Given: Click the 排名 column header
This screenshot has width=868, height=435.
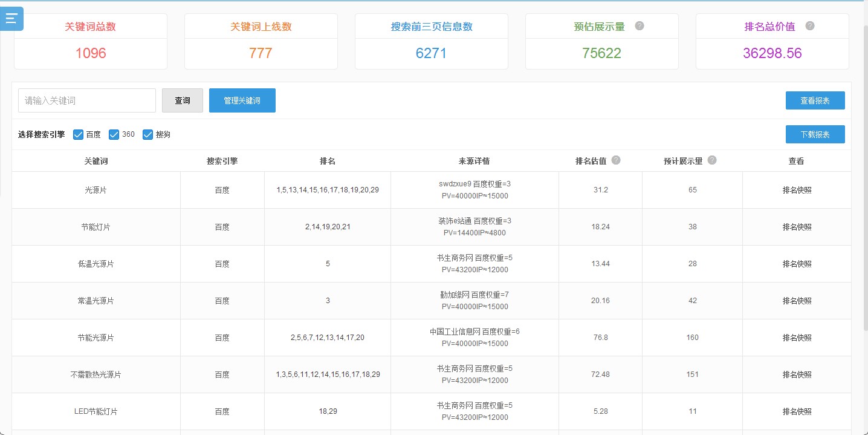Looking at the screenshot, I should 328,161.
